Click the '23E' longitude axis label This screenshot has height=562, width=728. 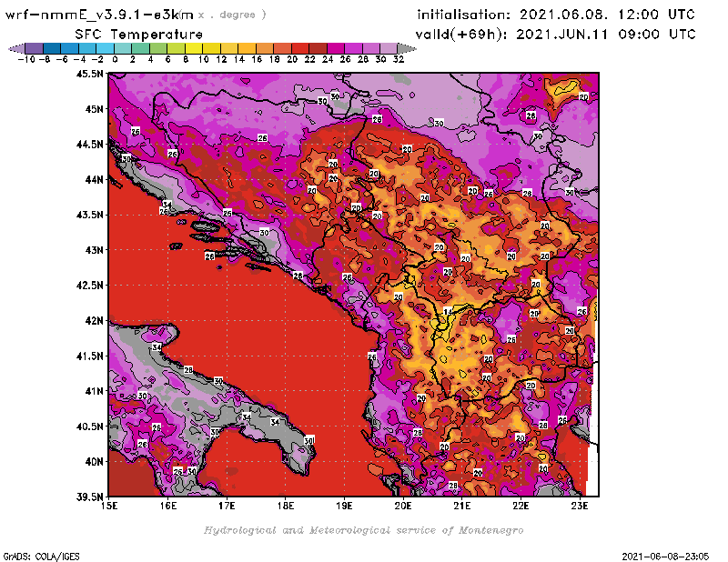tap(580, 506)
